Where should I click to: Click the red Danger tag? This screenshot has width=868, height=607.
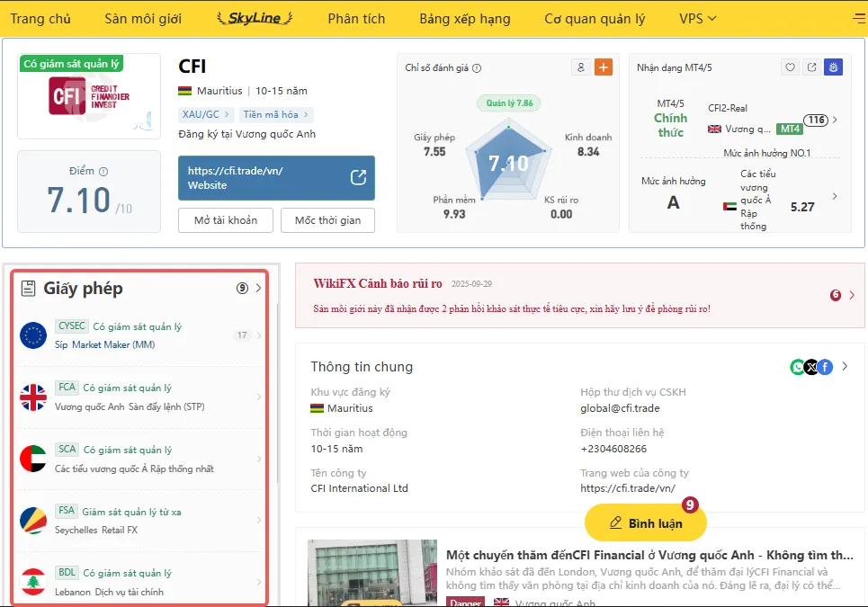(465, 602)
